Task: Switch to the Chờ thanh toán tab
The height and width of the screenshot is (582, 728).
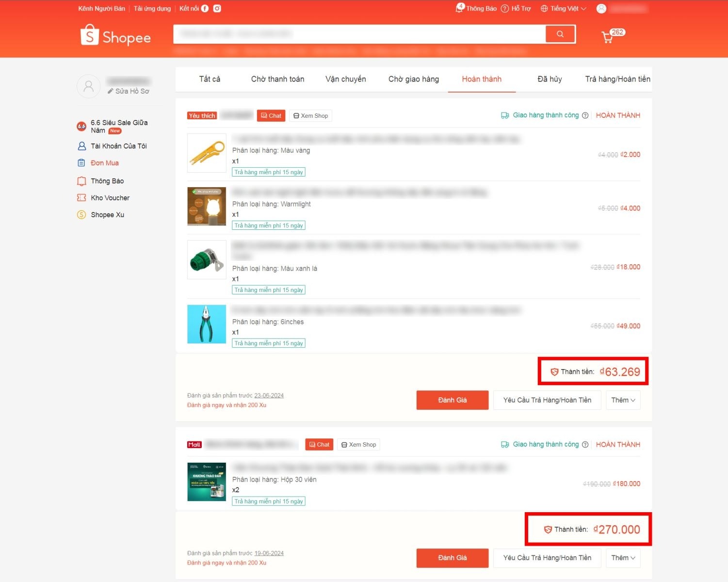Action: (277, 79)
